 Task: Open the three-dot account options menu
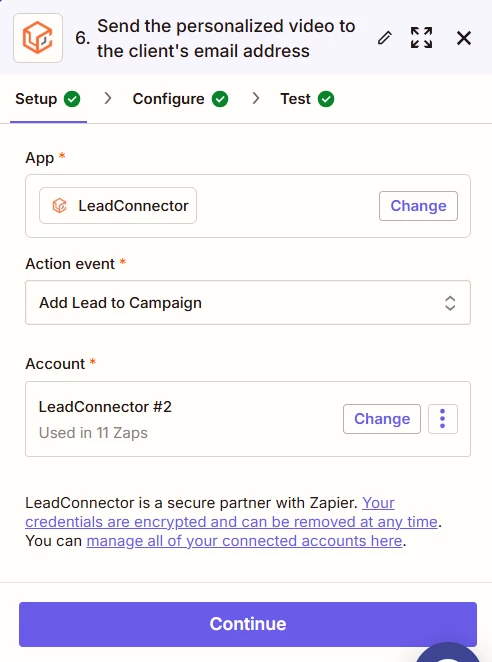coord(443,419)
